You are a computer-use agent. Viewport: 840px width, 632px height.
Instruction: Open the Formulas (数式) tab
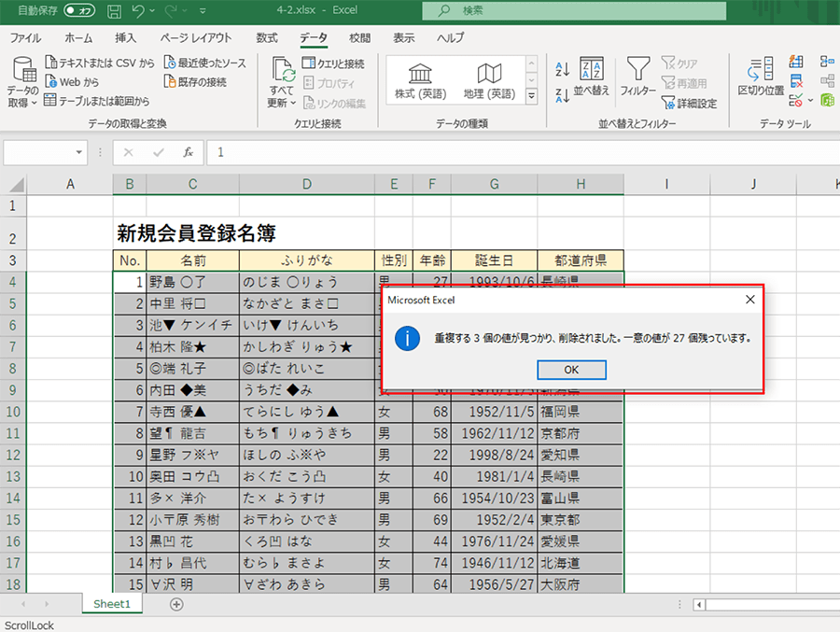coord(266,38)
